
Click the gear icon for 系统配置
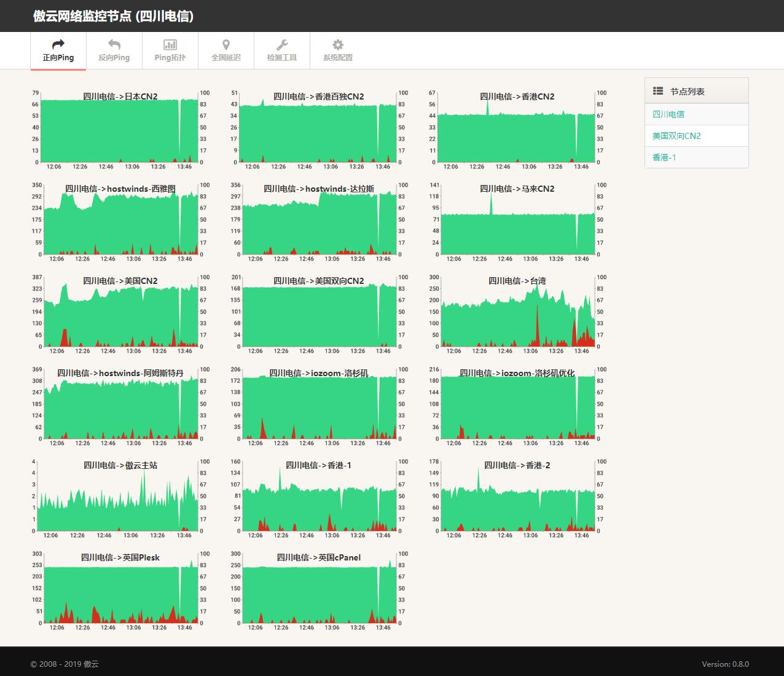point(338,44)
